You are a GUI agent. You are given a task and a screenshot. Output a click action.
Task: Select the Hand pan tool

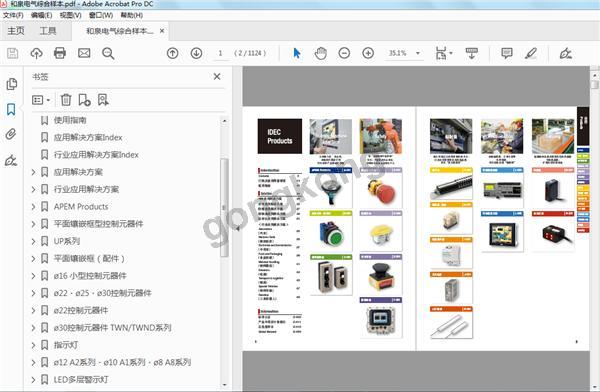point(321,53)
